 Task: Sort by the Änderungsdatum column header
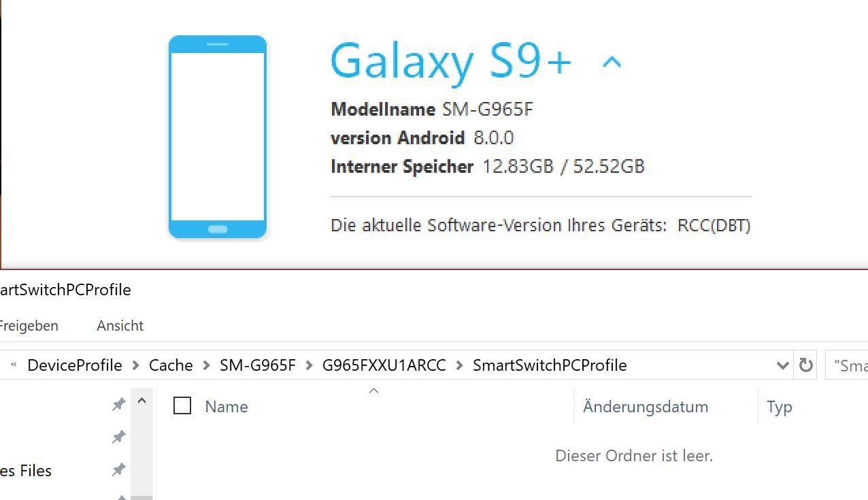(646, 406)
